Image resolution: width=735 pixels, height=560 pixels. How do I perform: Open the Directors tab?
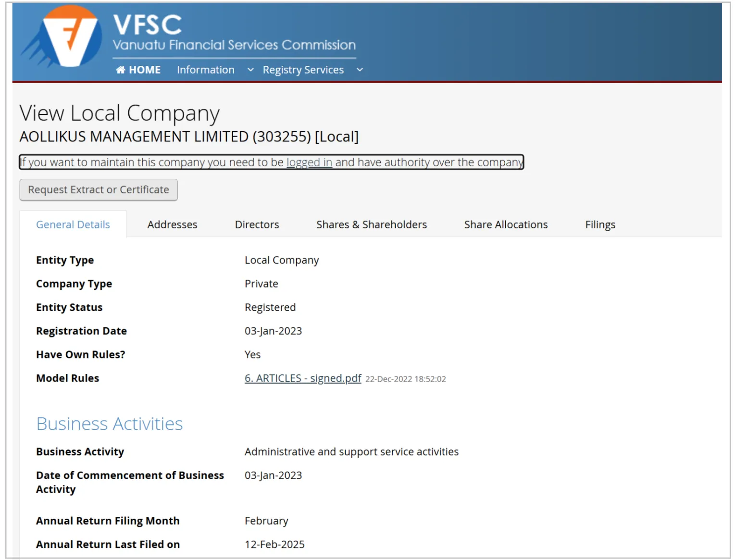[x=257, y=224]
